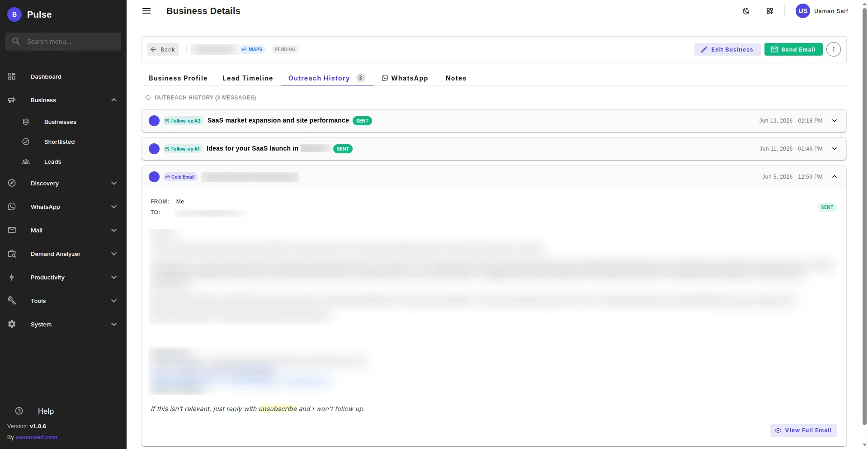Click the page vertical scrollbar
Image resolution: width=868 pixels, height=449 pixels.
[x=865, y=217]
